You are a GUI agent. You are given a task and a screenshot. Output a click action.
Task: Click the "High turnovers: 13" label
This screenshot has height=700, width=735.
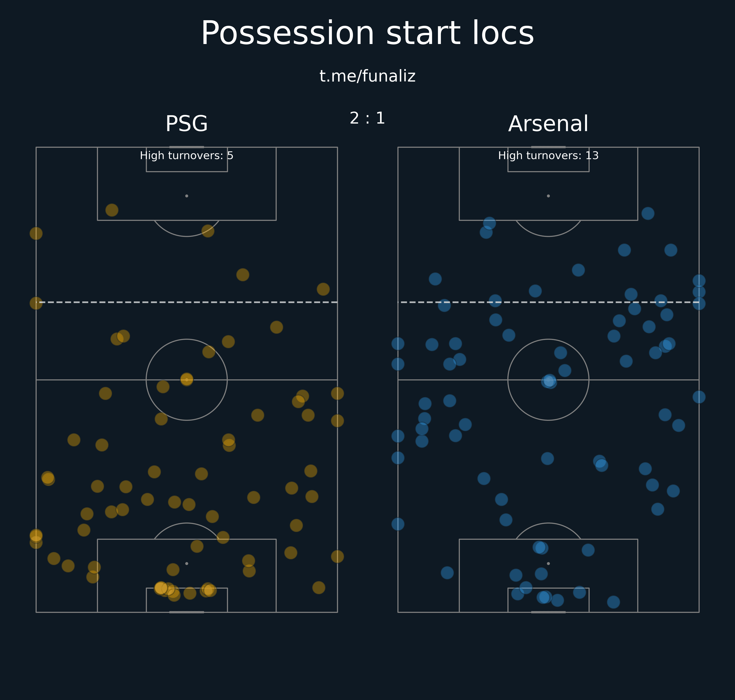[x=548, y=156]
